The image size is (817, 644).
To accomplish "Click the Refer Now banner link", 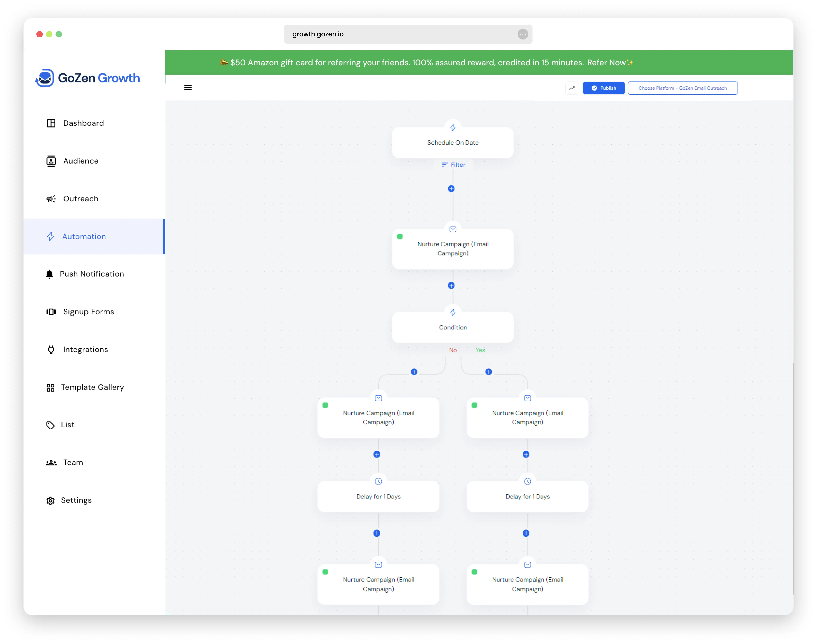I will coord(606,63).
